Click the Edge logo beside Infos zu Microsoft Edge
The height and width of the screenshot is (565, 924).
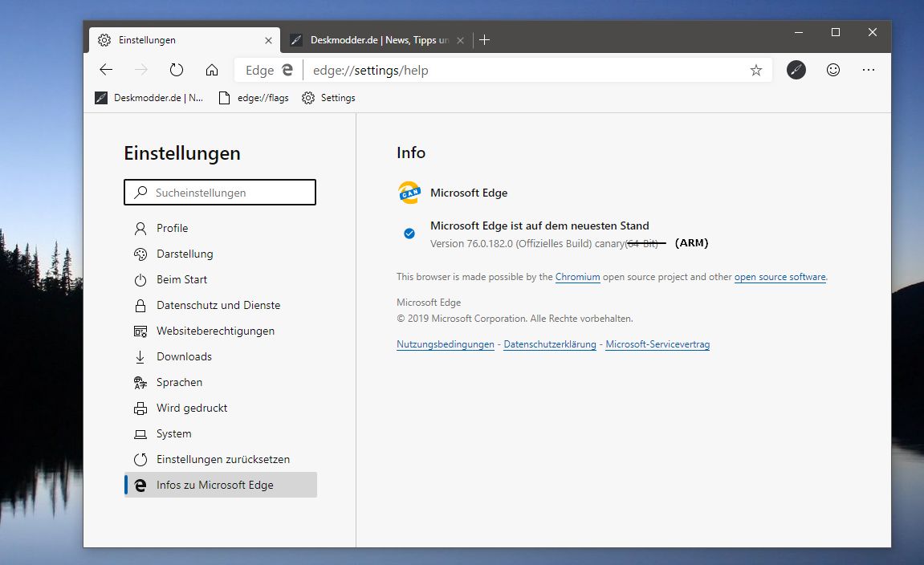(140, 486)
